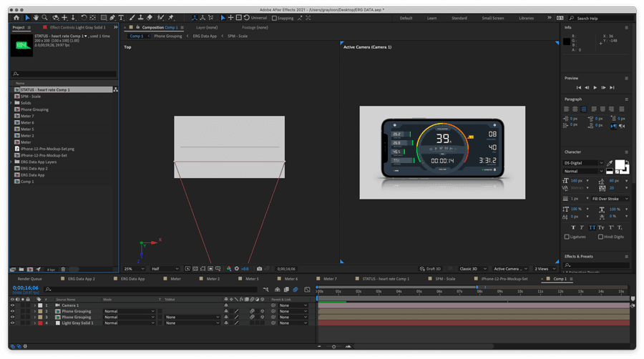The width and height of the screenshot is (644, 359).
Task: Toggle All Caps text style button
Action: click(592, 227)
